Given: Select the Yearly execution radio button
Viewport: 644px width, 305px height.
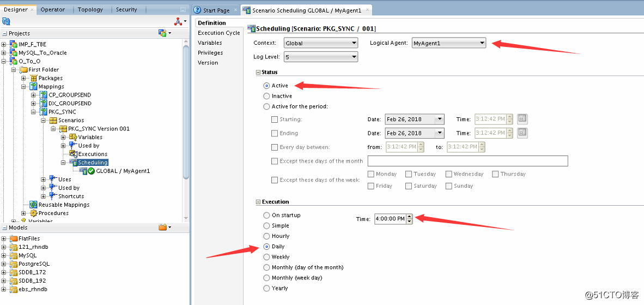Looking at the screenshot, I should coord(266,288).
